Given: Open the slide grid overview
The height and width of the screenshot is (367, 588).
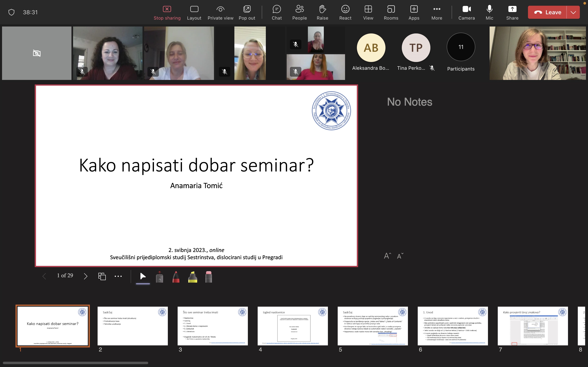Looking at the screenshot, I should (x=102, y=276).
